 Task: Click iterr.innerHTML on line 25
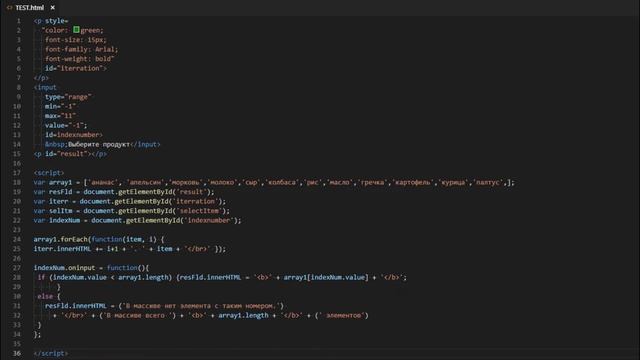(62, 249)
